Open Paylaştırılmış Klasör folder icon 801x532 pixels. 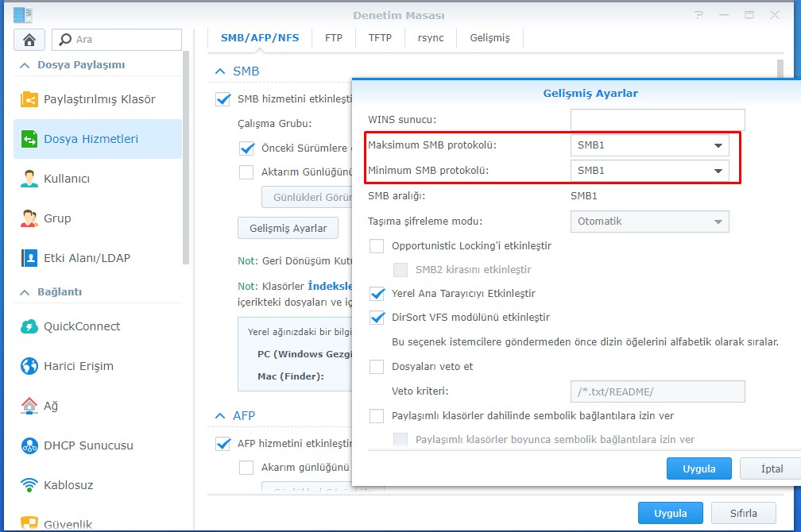(x=29, y=99)
